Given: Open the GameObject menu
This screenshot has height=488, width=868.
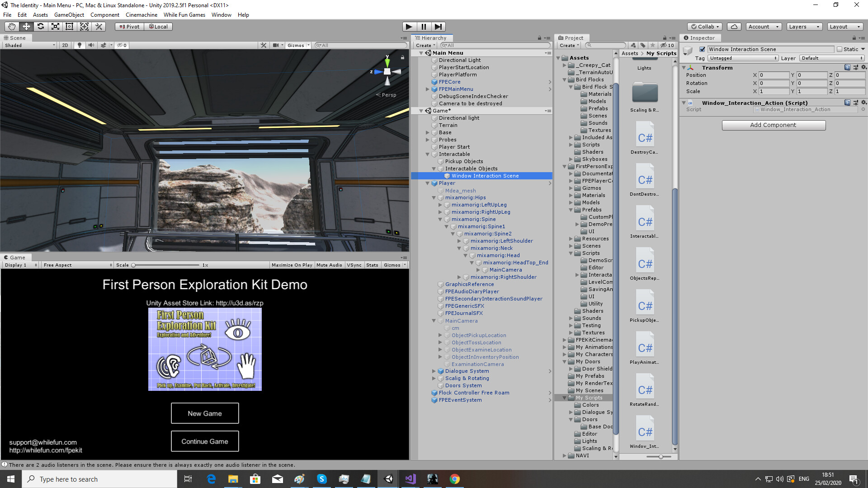Looking at the screenshot, I should [69, 15].
